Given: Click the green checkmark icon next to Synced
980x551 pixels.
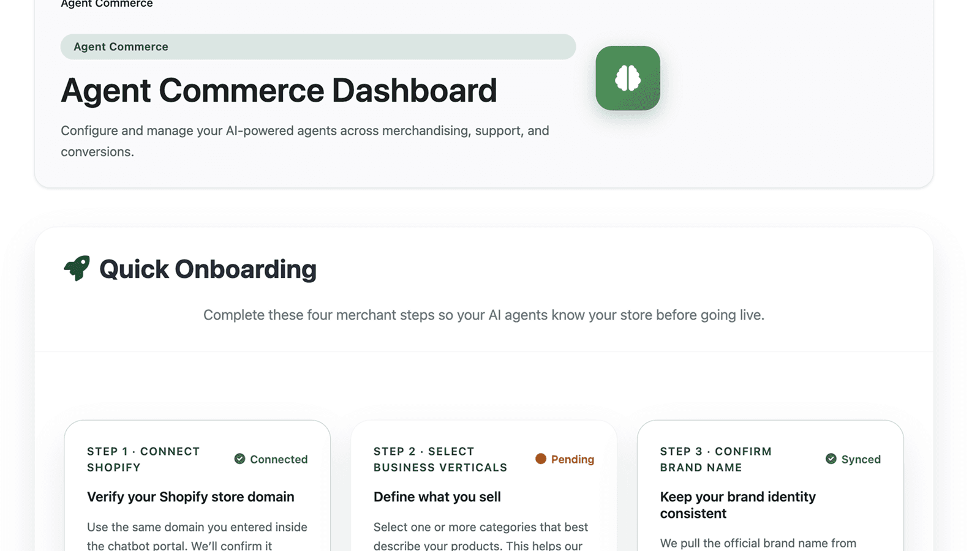Looking at the screenshot, I should (x=831, y=459).
